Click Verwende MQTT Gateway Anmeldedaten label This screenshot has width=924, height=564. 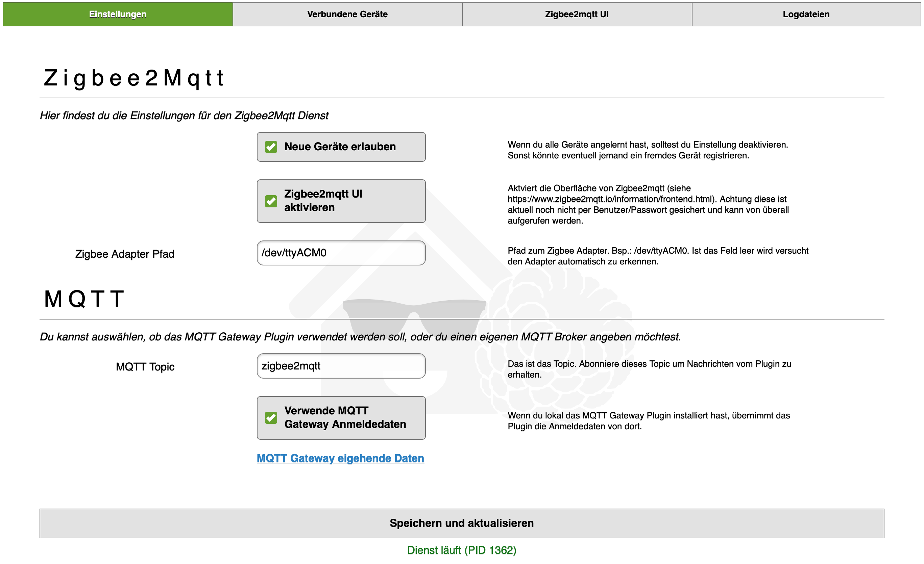pyautogui.click(x=345, y=417)
